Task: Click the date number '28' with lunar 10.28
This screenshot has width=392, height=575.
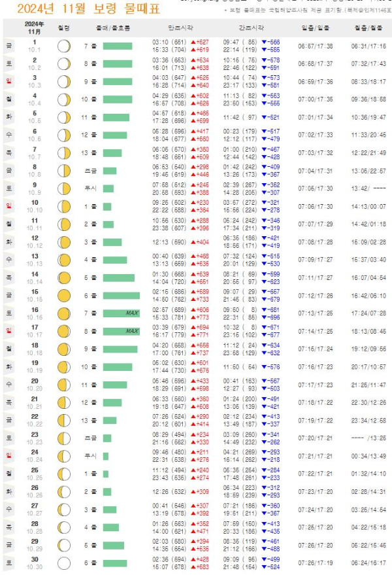Action: point(35,524)
